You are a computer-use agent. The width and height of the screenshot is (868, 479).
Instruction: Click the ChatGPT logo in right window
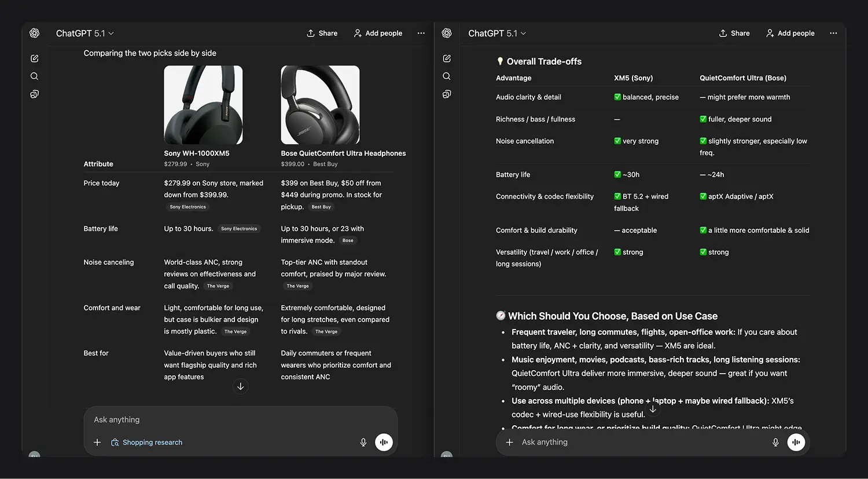(447, 33)
